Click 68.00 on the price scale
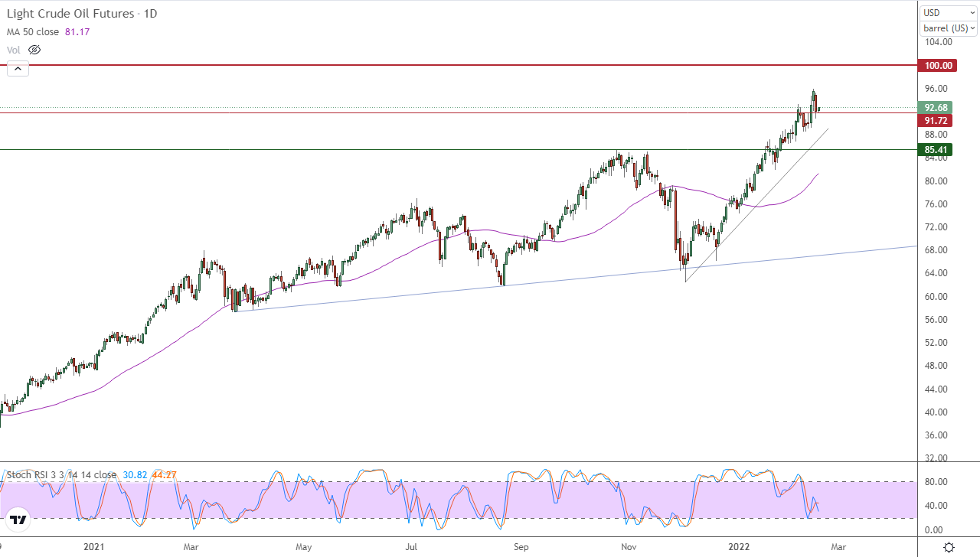This screenshot has height=557, width=980. click(x=936, y=250)
